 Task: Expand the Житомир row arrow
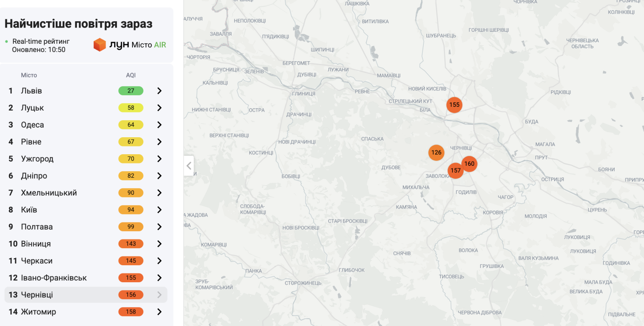(159, 312)
